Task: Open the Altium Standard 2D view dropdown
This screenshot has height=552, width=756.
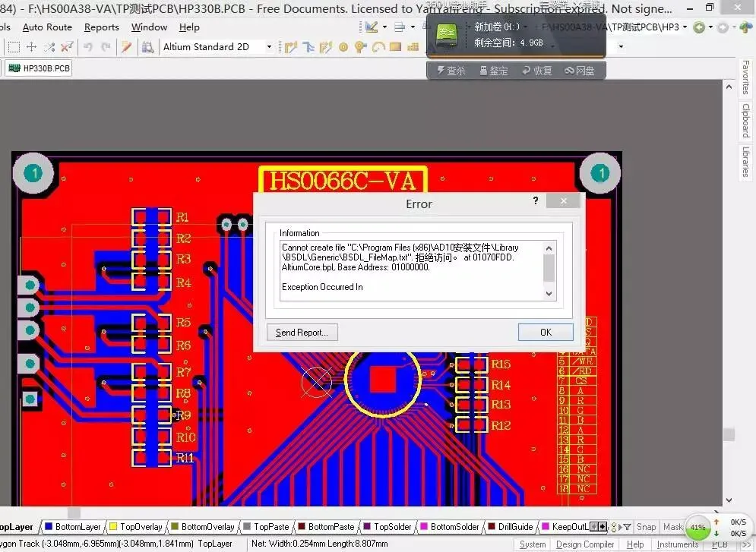Action: (x=268, y=47)
